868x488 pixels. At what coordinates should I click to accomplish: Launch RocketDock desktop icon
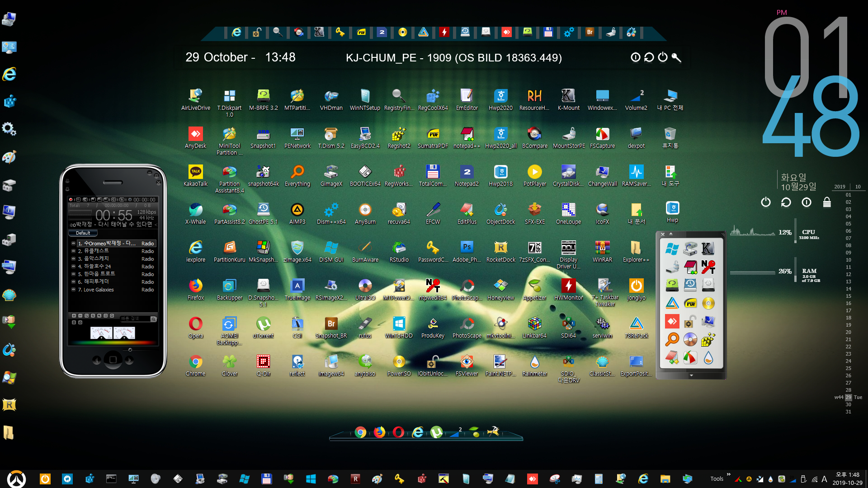pyautogui.click(x=500, y=252)
